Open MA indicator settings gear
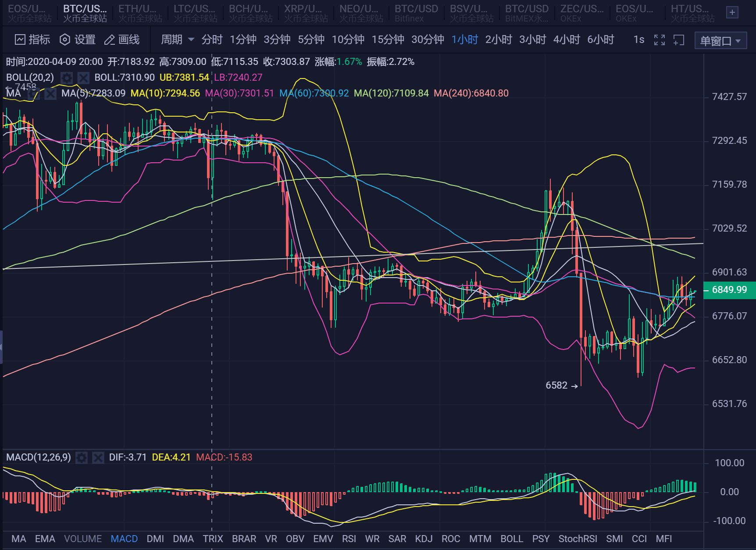 pos(34,94)
